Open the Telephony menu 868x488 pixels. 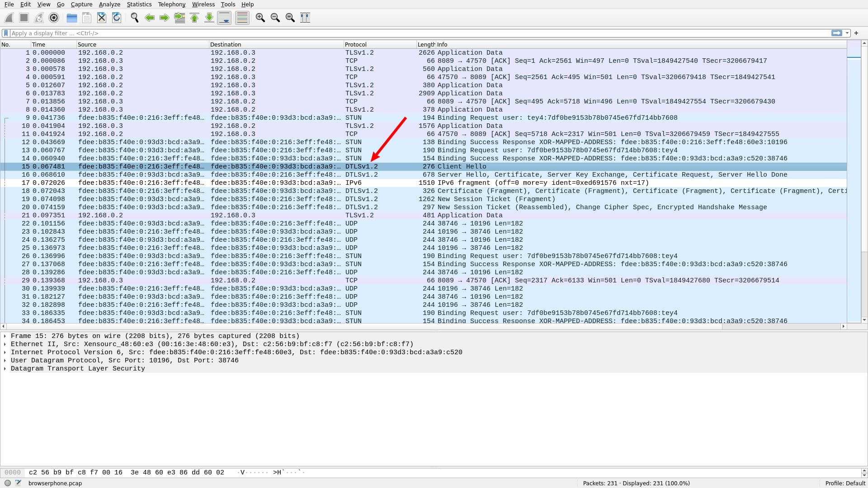pos(172,4)
